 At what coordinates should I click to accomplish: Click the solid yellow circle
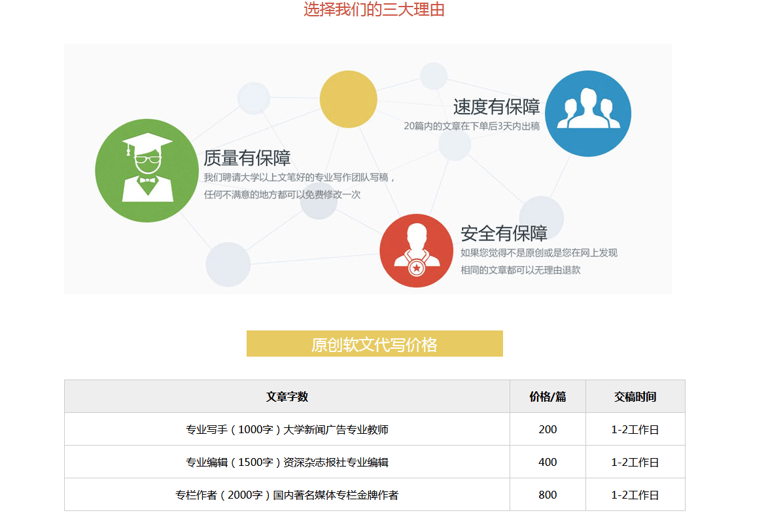[348, 99]
